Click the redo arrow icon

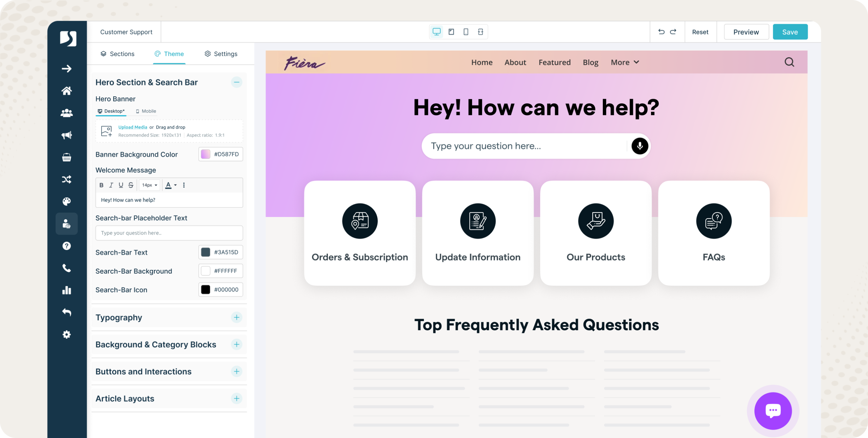pyautogui.click(x=673, y=32)
